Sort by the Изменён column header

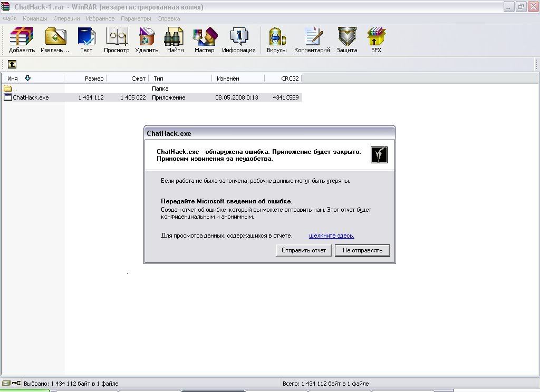pyautogui.click(x=238, y=79)
